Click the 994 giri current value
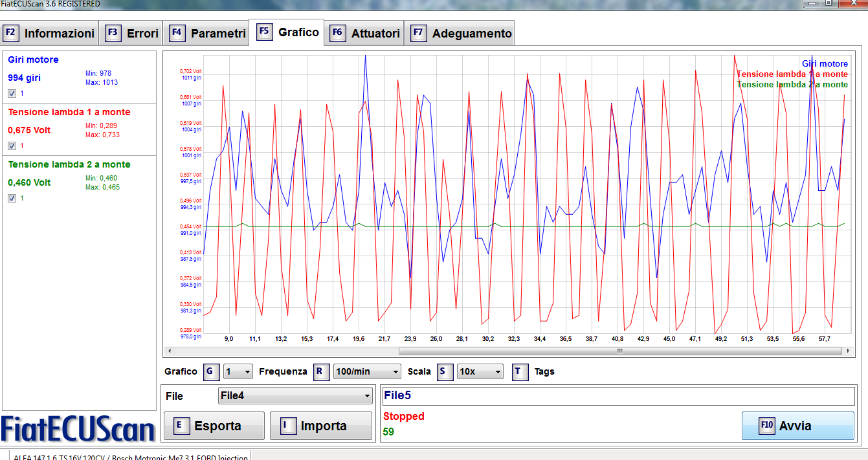This screenshot has width=868, height=460. tap(25, 78)
